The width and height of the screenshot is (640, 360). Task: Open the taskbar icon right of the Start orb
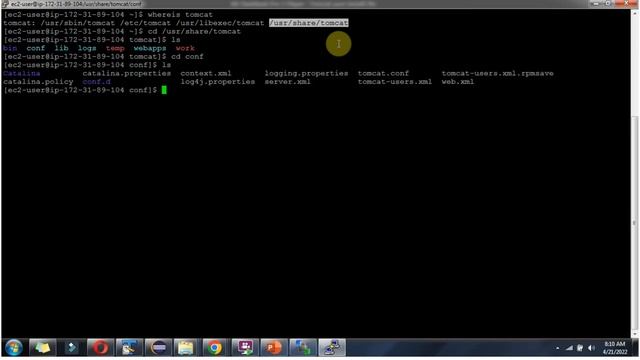coord(42,348)
